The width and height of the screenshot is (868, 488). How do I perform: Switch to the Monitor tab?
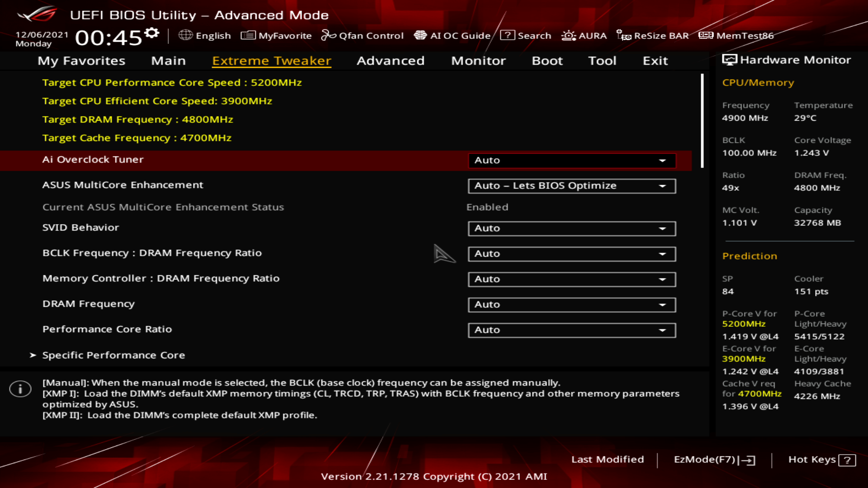(478, 61)
